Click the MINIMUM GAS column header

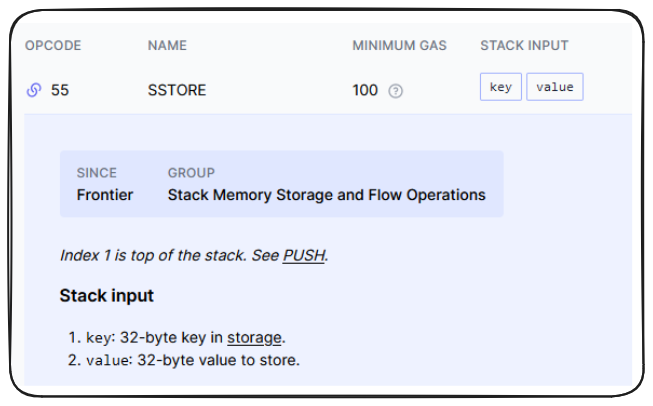click(399, 46)
